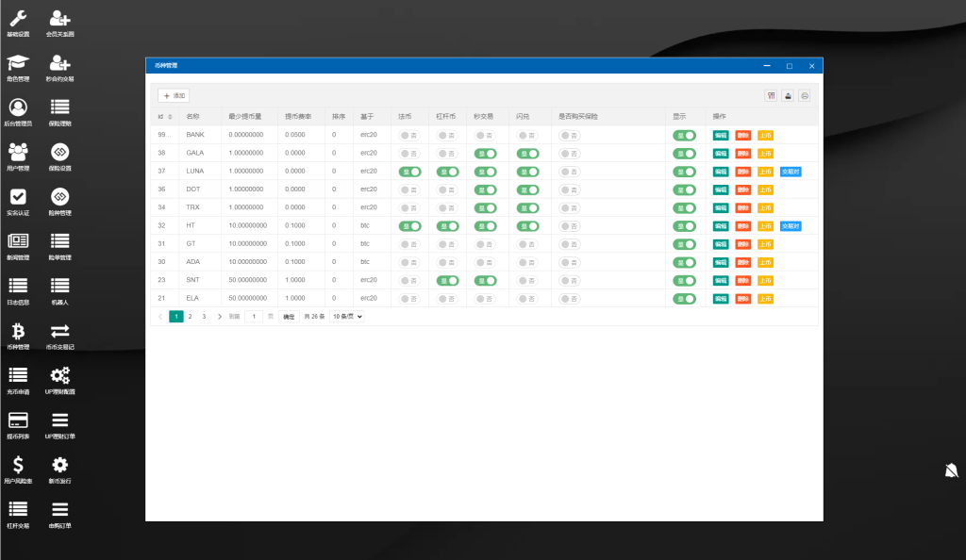The image size is (966, 560).
Task: Open 币种管理 bitcoin icon
Action: pos(18,331)
